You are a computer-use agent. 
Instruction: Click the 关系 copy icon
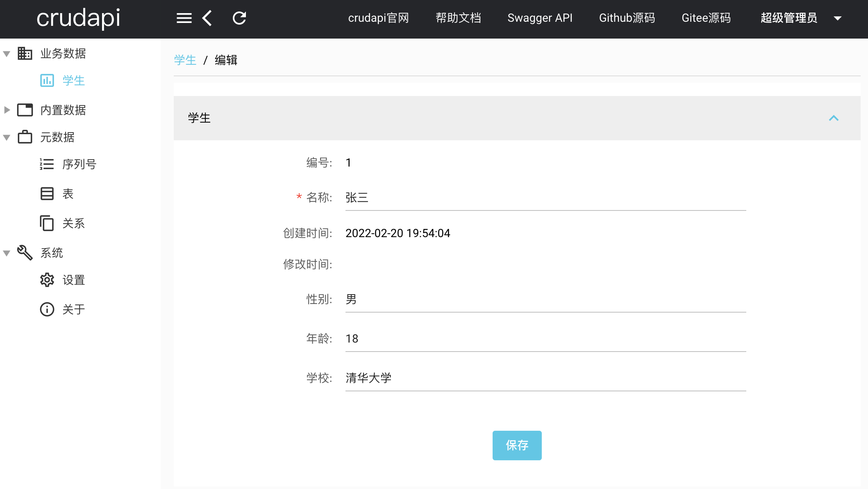pos(47,223)
